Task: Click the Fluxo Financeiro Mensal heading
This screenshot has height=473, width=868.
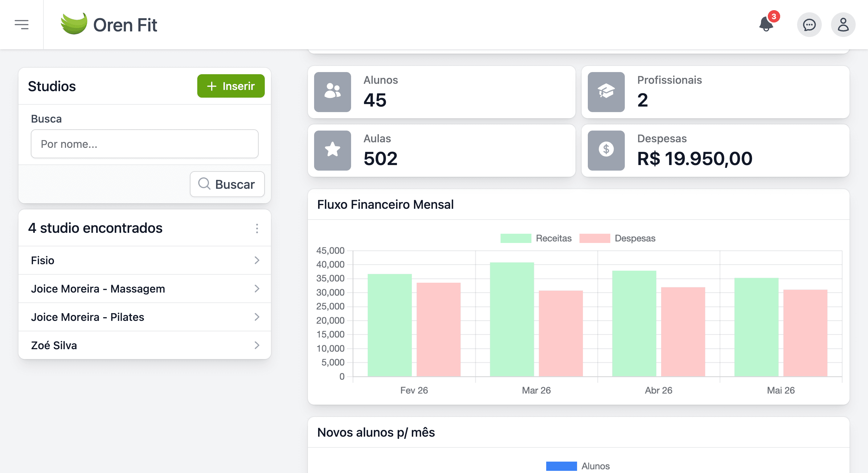Action: tap(385, 204)
